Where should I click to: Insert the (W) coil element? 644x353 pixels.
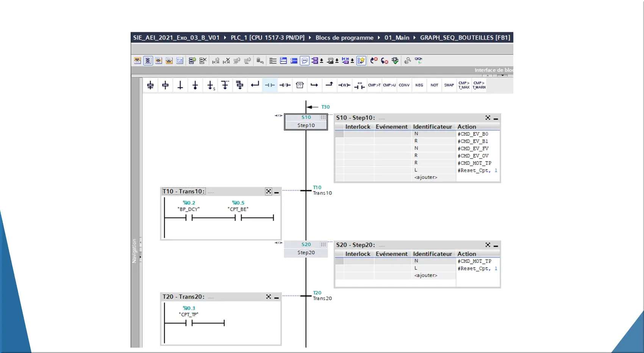coord(344,85)
